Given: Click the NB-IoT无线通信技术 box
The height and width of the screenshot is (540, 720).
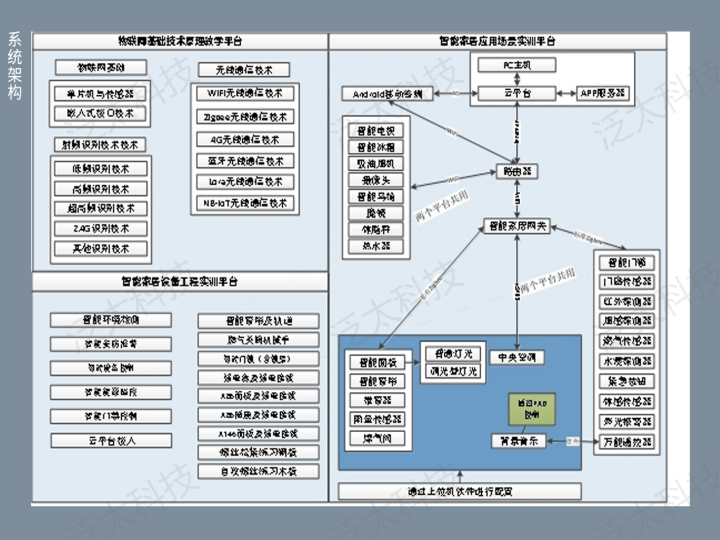Looking at the screenshot, I should (244, 203).
